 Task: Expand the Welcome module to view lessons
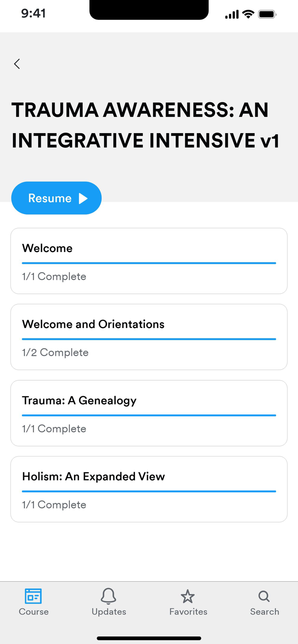tap(149, 261)
